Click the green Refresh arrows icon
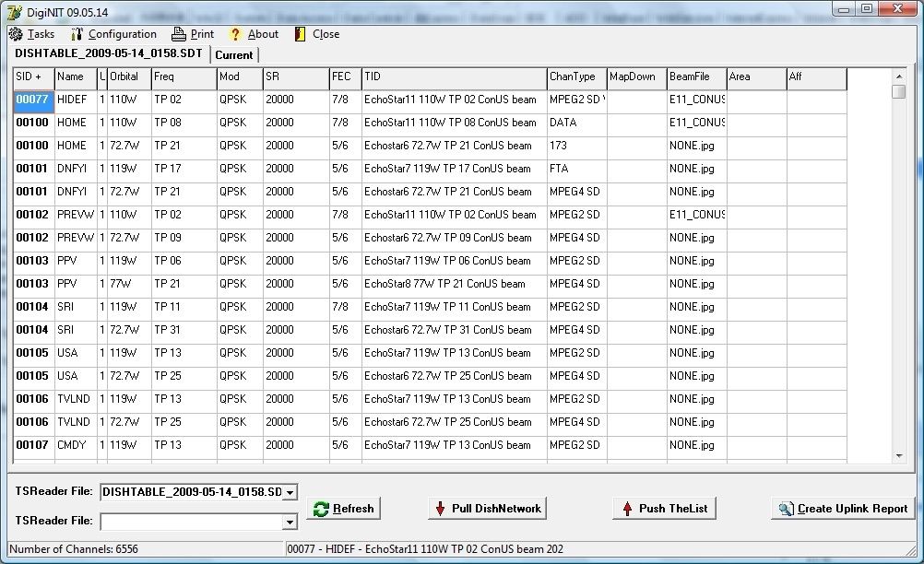924x564 pixels. point(321,510)
